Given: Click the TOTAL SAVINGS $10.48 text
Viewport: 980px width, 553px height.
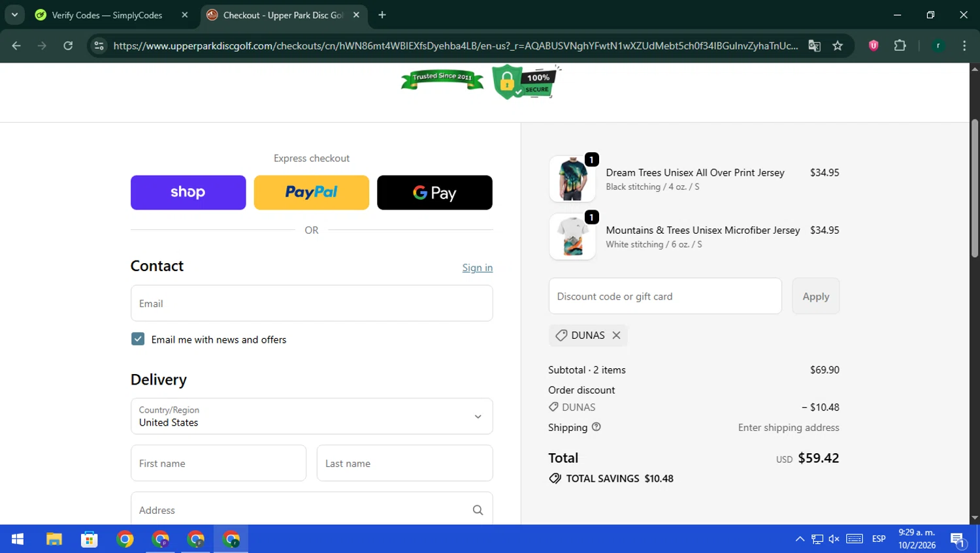Looking at the screenshot, I should [x=619, y=479].
